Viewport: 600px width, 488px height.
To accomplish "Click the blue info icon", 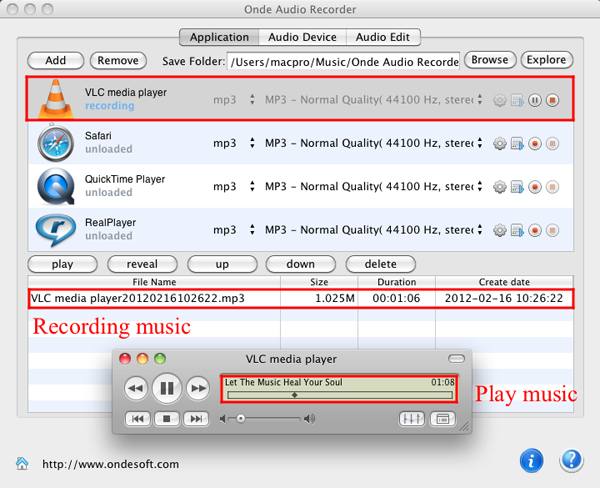I will pos(533,461).
